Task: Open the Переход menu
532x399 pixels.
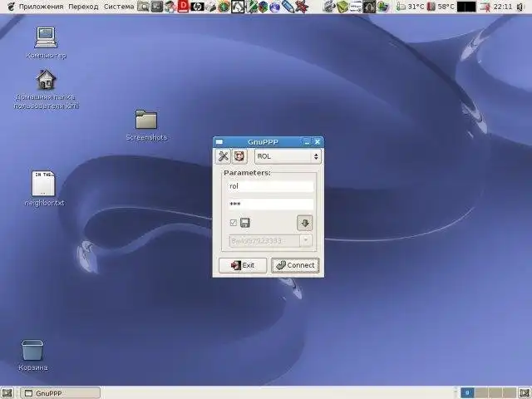Action: pos(83,7)
